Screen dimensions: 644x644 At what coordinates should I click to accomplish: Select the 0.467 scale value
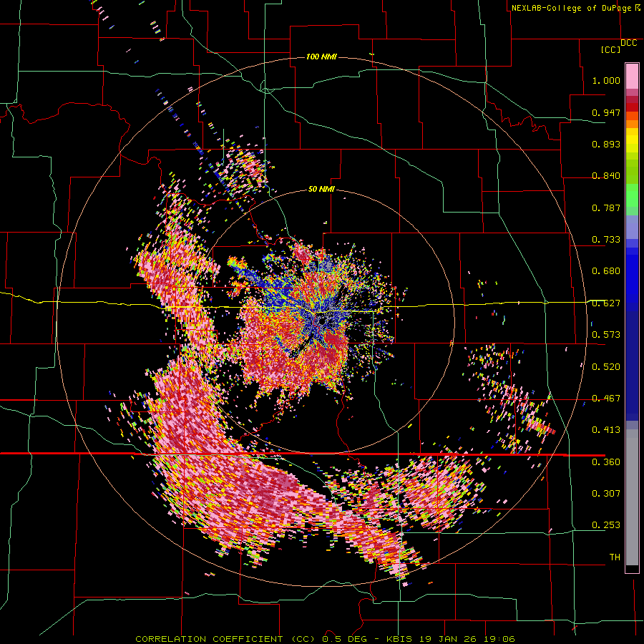[606, 399]
